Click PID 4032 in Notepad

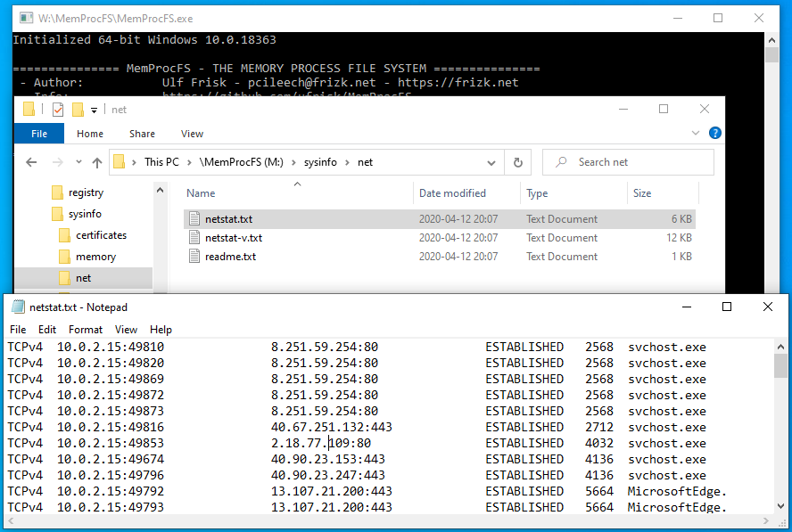[x=599, y=443]
